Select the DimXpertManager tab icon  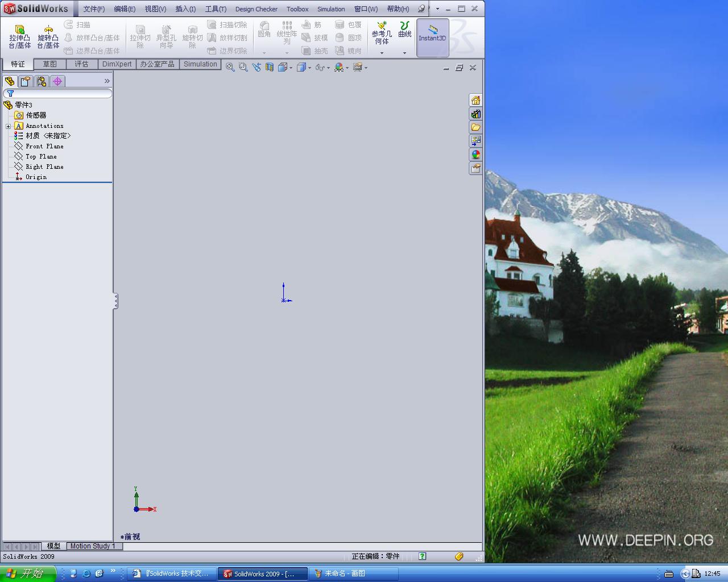(57, 81)
